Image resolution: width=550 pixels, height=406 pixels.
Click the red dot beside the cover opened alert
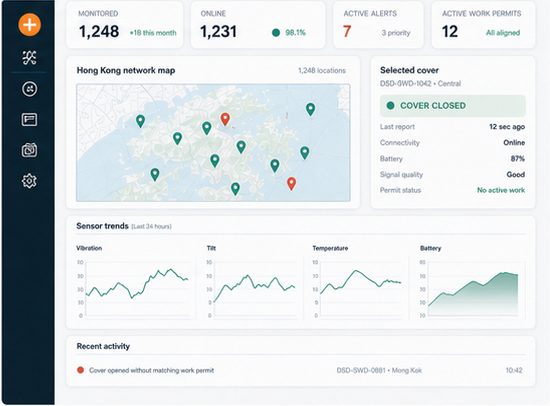coord(80,370)
